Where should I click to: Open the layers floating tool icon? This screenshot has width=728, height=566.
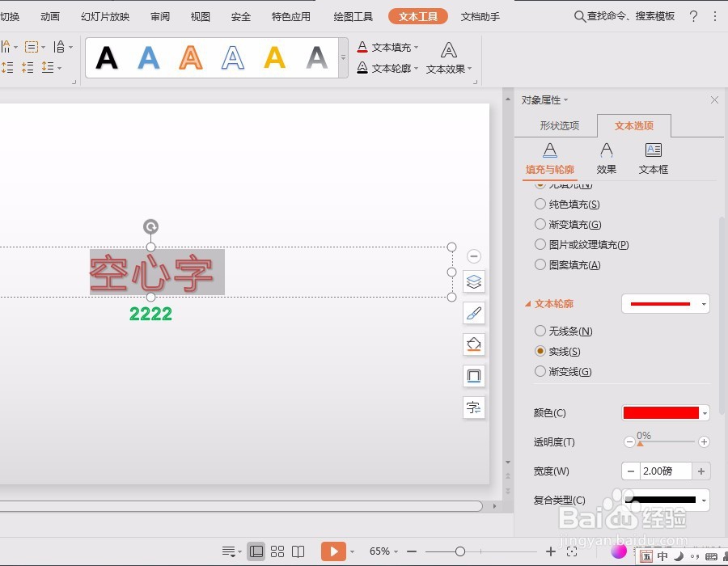(x=473, y=281)
